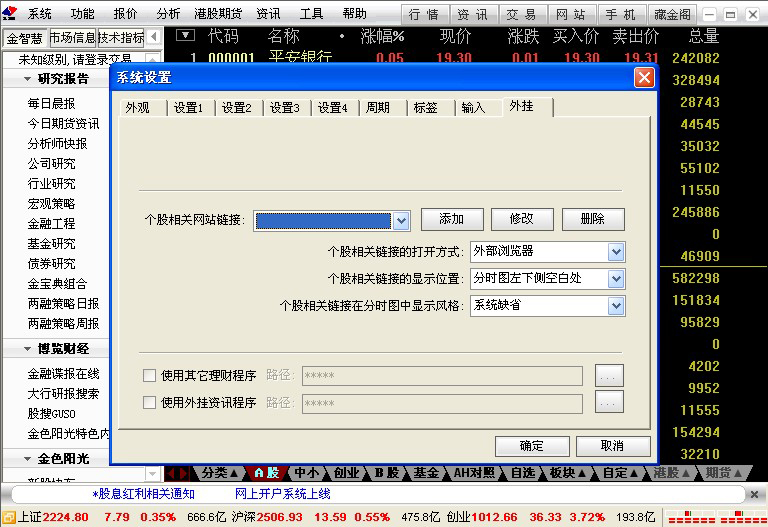
Task: Switch to the 设置3 tab
Action: [x=285, y=108]
